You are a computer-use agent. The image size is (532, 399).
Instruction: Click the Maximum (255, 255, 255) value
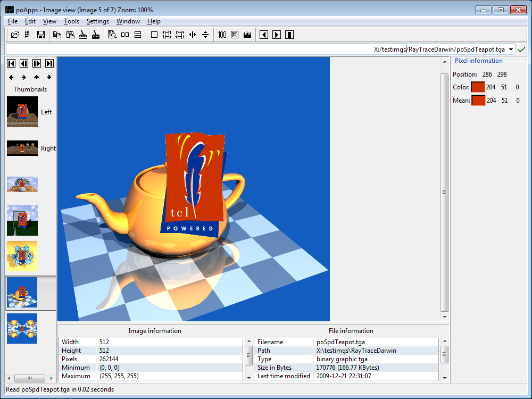pos(119,376)
